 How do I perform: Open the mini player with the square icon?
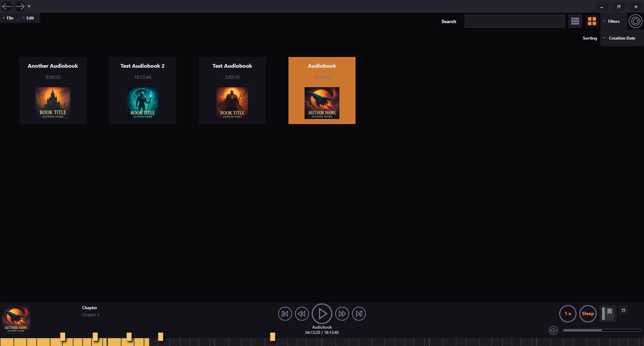pyautogui.click(x=623, y=310)
